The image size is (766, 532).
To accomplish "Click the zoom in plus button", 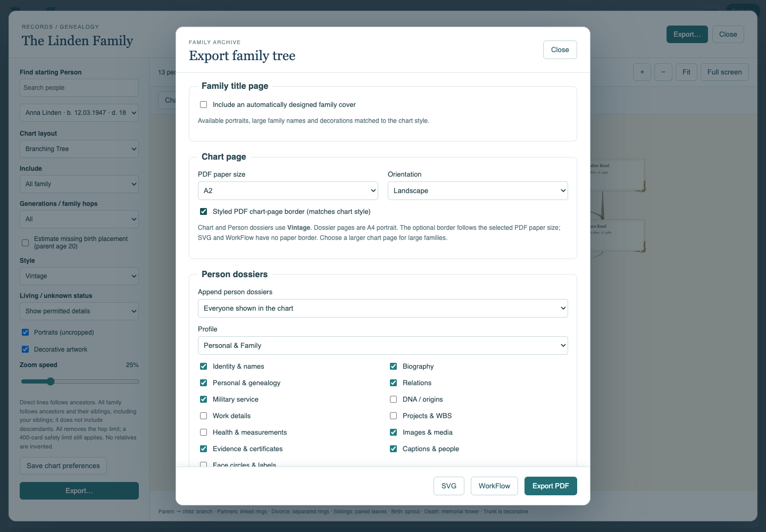I will [642, 72].
